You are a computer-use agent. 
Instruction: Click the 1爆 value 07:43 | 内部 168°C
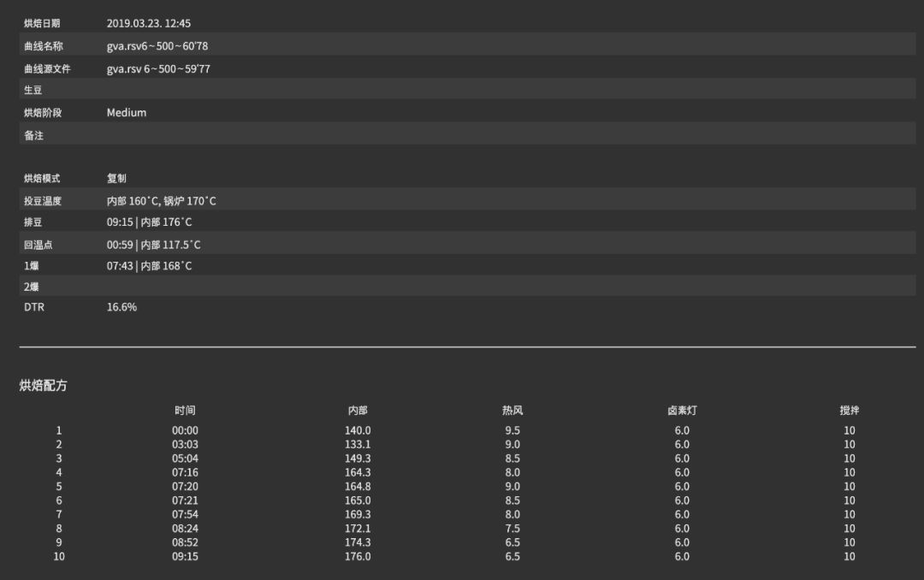coord(150,266)
